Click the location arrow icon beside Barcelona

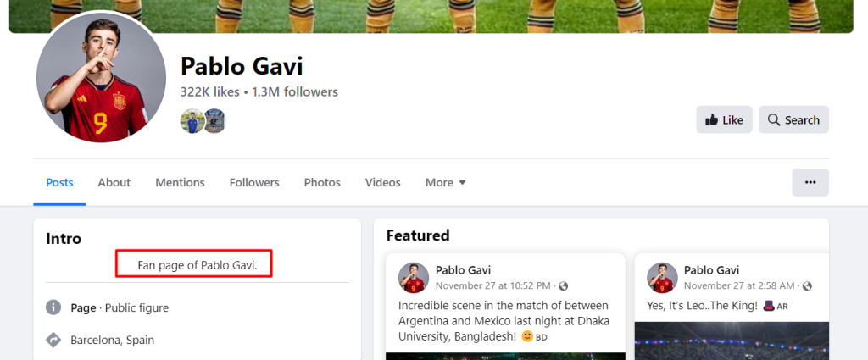[x=53, y=340]
